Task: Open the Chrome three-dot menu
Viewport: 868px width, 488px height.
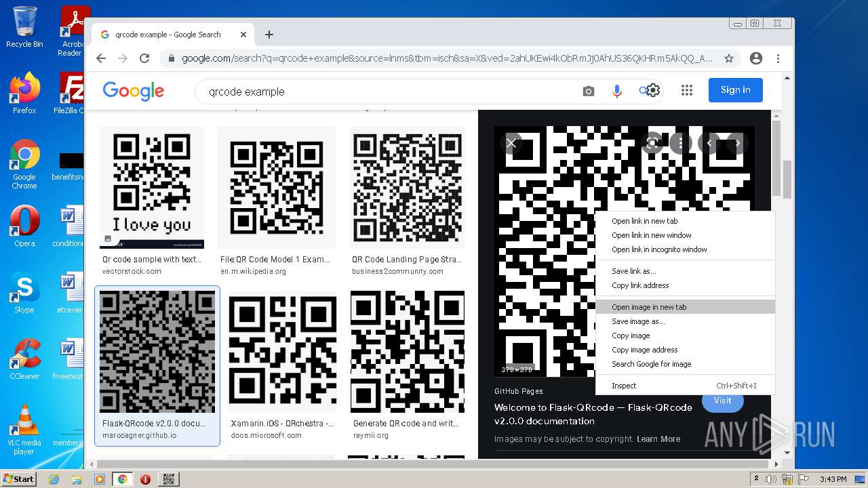Action: point(778,58)
